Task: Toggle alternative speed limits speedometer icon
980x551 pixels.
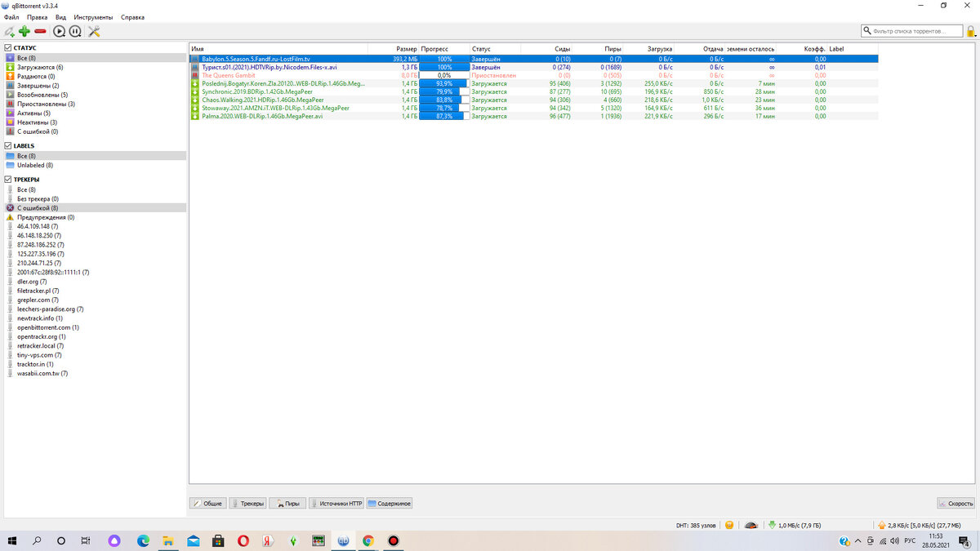Action: pos(751,525)
